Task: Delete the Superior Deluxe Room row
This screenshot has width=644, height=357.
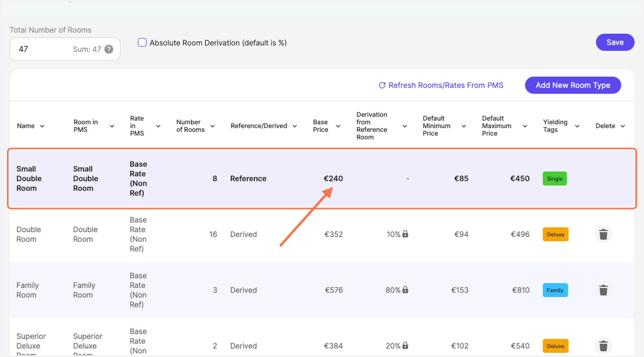Action: pyautogui.click(x=603, y=346)
